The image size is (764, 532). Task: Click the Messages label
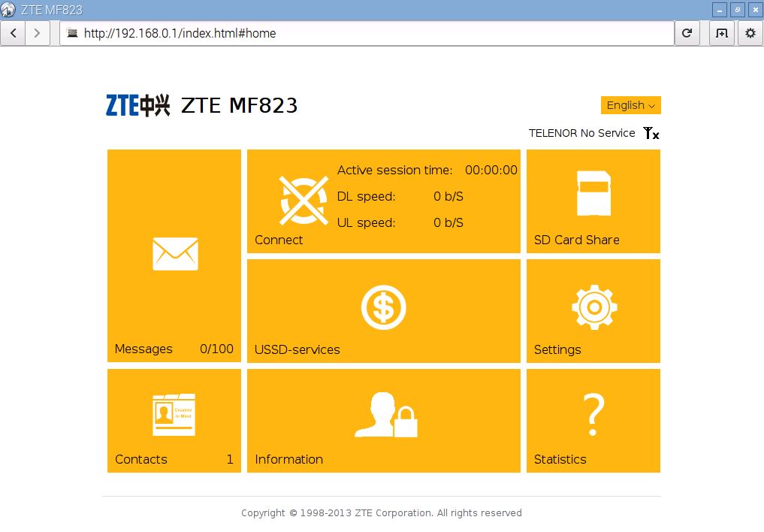(x=143, y=349)
